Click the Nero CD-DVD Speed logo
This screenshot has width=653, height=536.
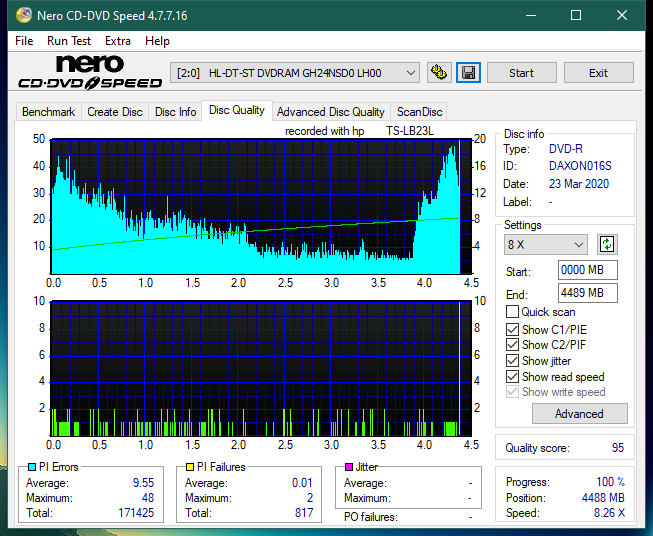(90, 72)
